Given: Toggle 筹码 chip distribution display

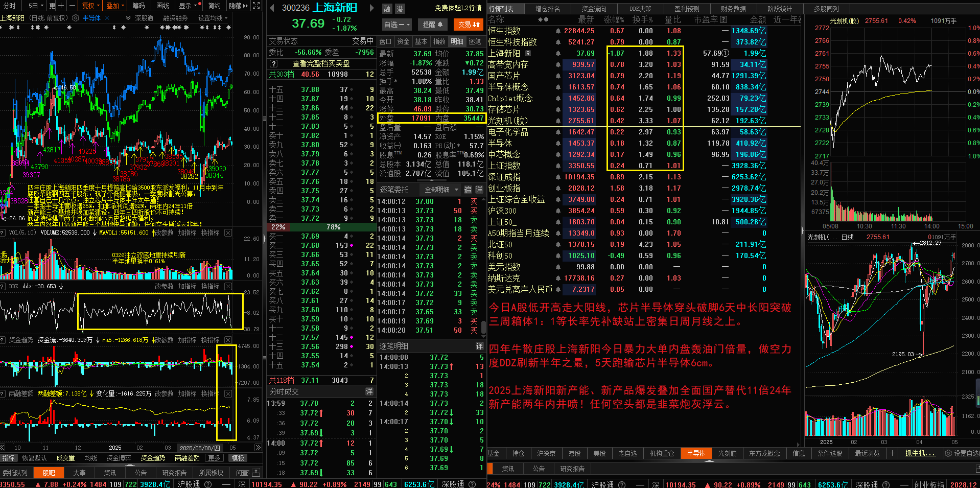Looking at the screenshot, I should click(x=138, y=6).
